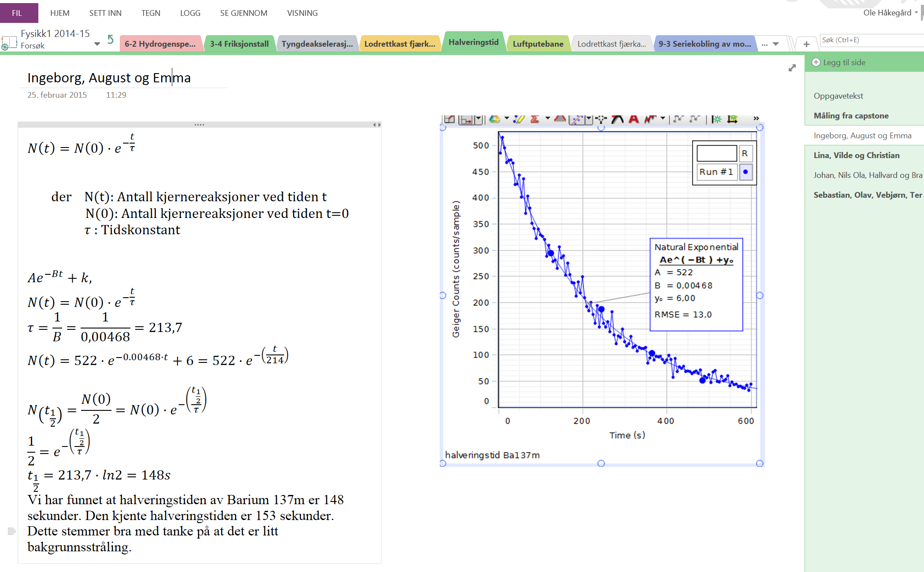The height and width of the screenshot is (572, 924).
Task: Click the notebook icon beside Fysikk1 2014-15
Action: click(8, 43)
